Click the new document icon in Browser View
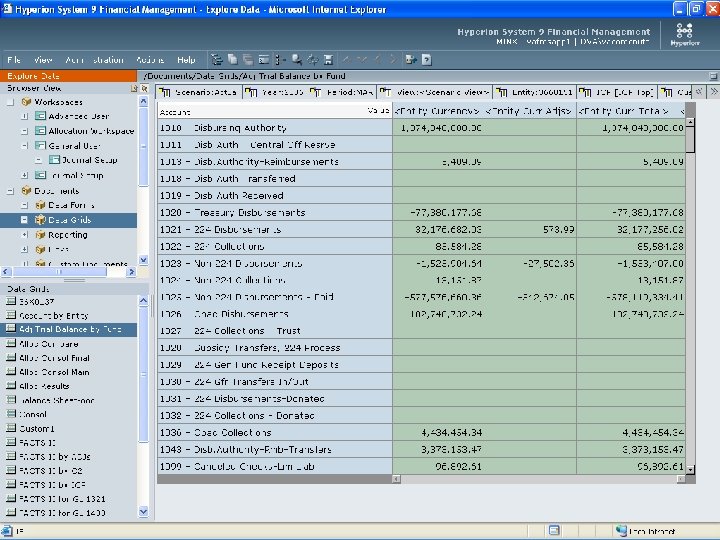 coord(134,88)
